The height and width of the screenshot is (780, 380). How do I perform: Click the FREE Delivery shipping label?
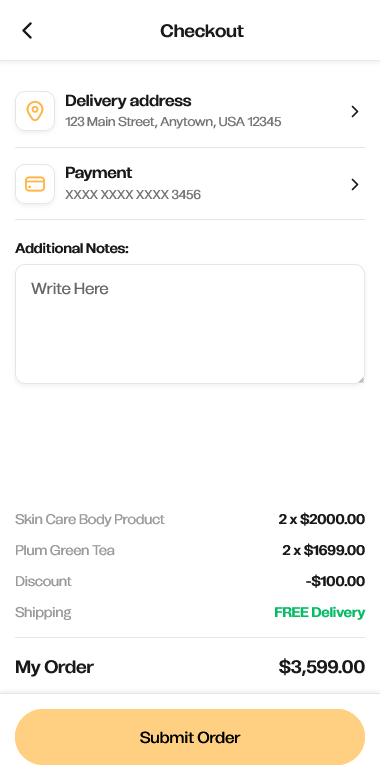click(319, 612)
